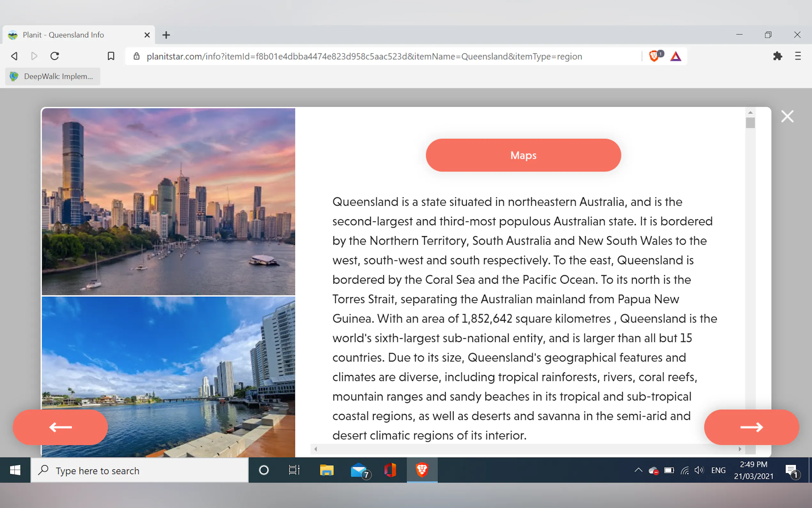Image resolution: width=812 pixels, height=508 pixels.
Task: Open the DeepWalk bookmark in the bookmarks bar
Action: [x=53, y=76]
